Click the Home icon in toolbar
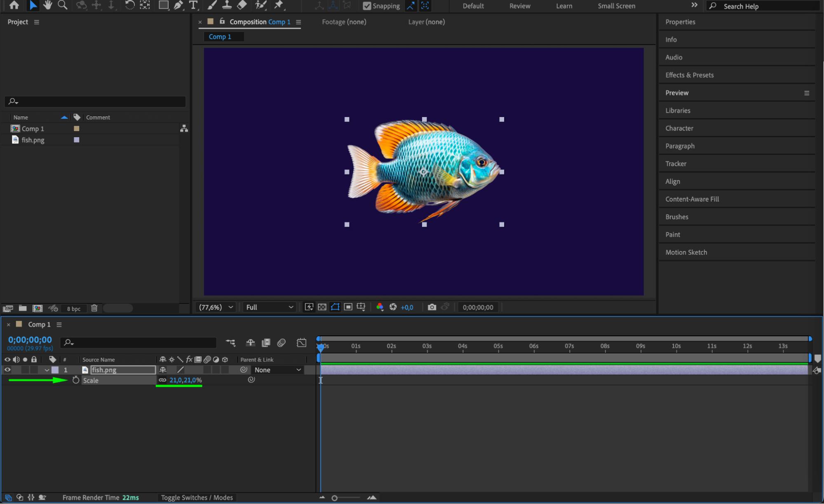The width and height of the screenshot is (824, 504). tap(14, 5)
